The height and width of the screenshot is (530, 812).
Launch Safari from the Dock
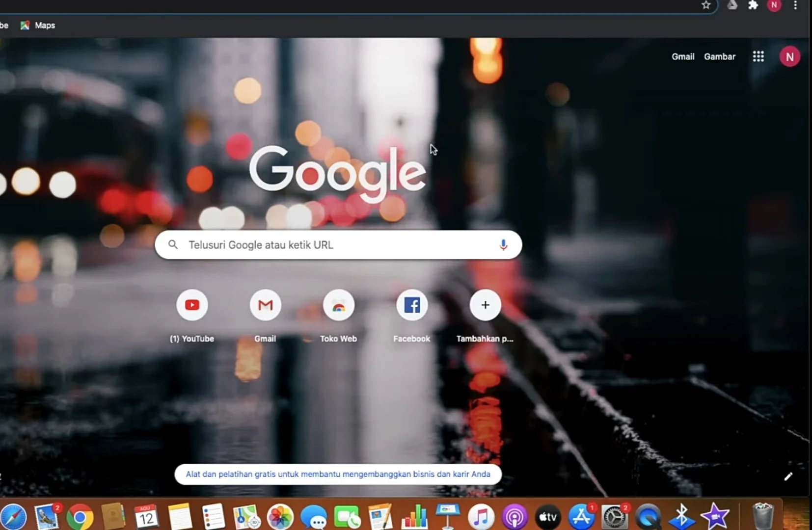[13, 517]
